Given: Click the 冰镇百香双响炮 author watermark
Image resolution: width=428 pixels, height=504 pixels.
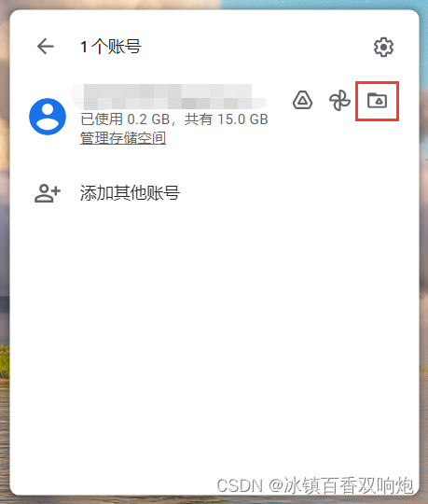Looking at the screenshot, I should pos(349,485).
